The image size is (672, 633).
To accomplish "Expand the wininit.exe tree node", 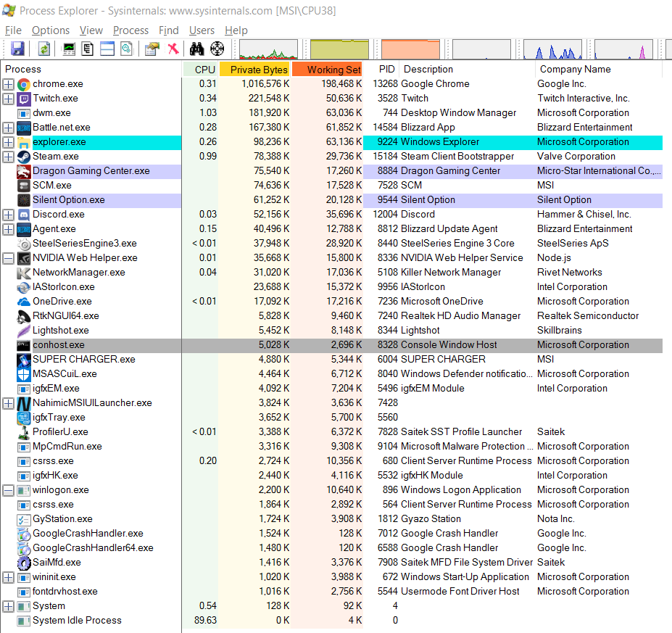I will coord(8,577).
